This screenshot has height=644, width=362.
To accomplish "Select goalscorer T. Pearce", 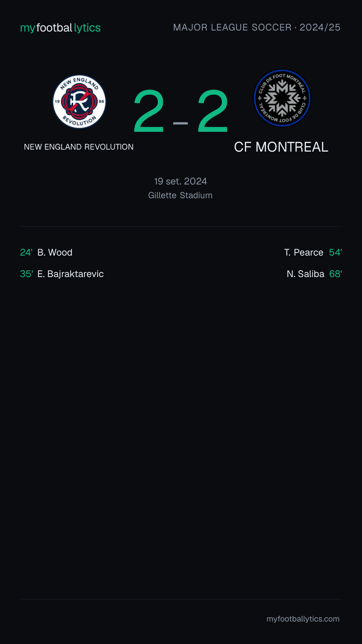I will pyautogui.click(x=304, y=252).
